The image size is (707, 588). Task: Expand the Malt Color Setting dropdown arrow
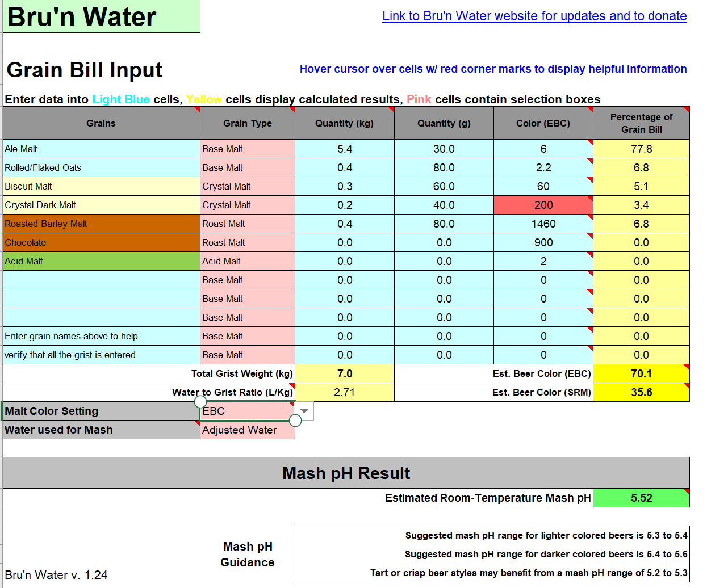[x=304, y=411]
